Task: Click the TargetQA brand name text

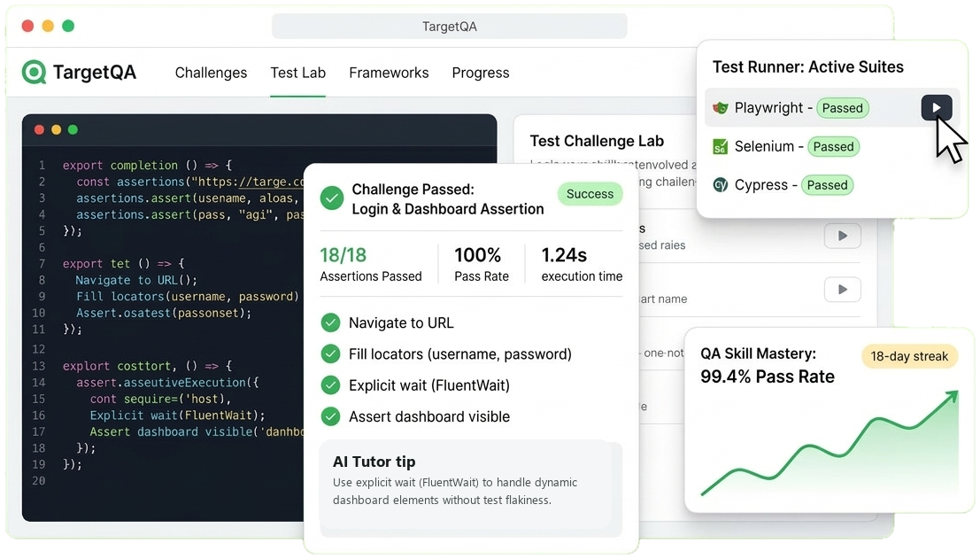Action: click(x=95, y=72)
